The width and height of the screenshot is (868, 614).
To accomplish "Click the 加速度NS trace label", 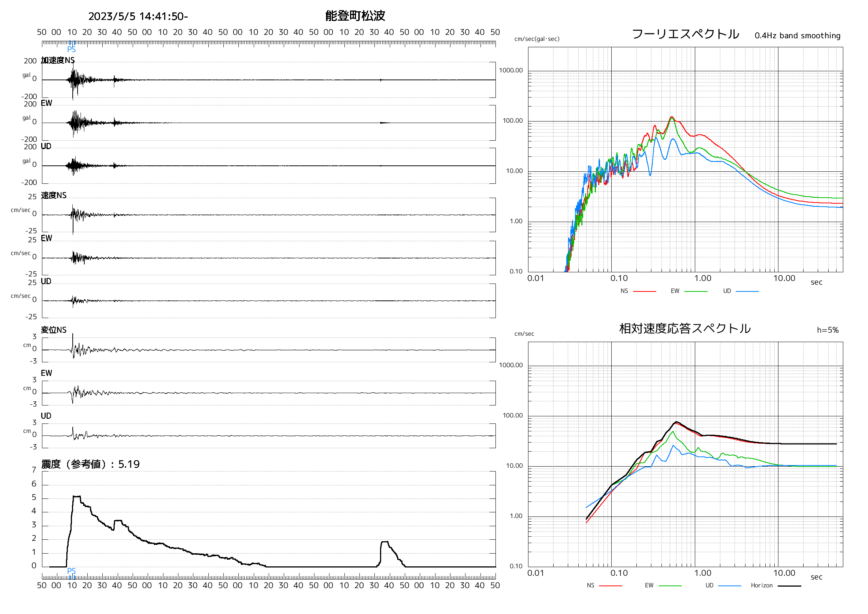I will 58,60.
